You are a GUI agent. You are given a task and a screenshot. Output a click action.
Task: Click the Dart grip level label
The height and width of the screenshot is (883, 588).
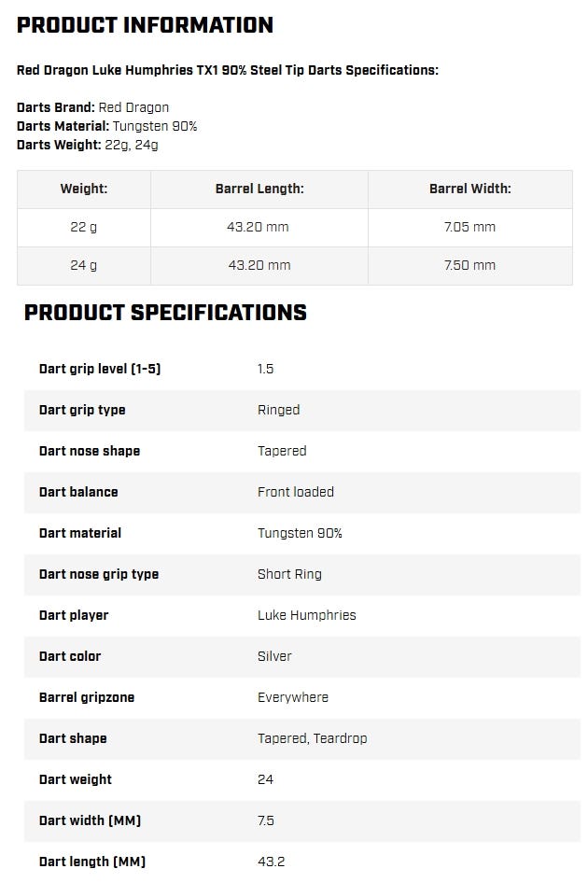click(100, 369)
